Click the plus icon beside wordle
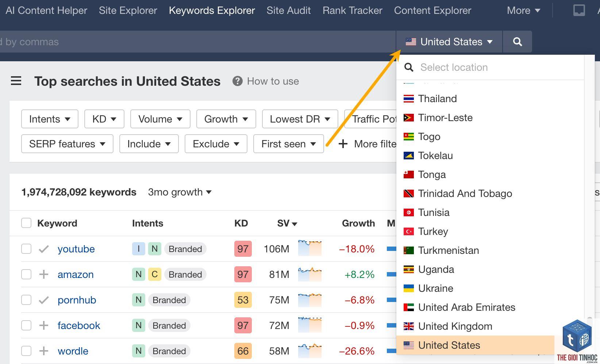The width and height of the screenshot is (600, 364). (x=44, y=351)
